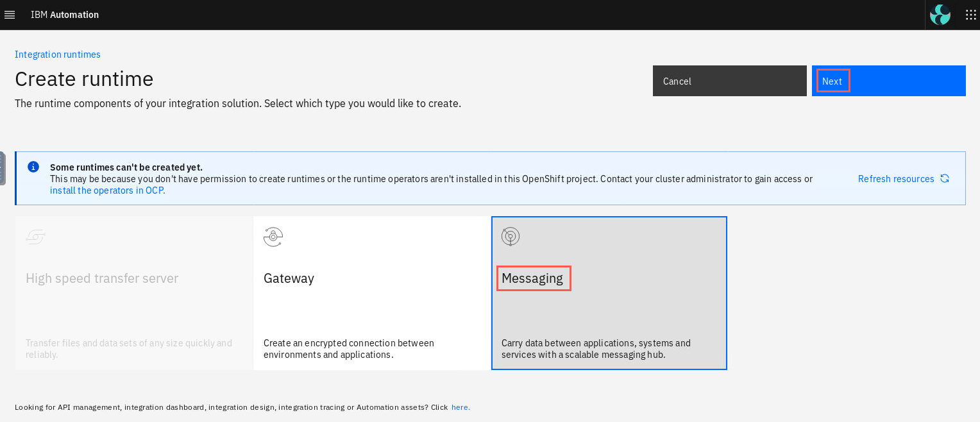Click 'Some runtimes can't be created yet.' text
This screenshot has height=422, width=980.
click(x=126, y=167)
